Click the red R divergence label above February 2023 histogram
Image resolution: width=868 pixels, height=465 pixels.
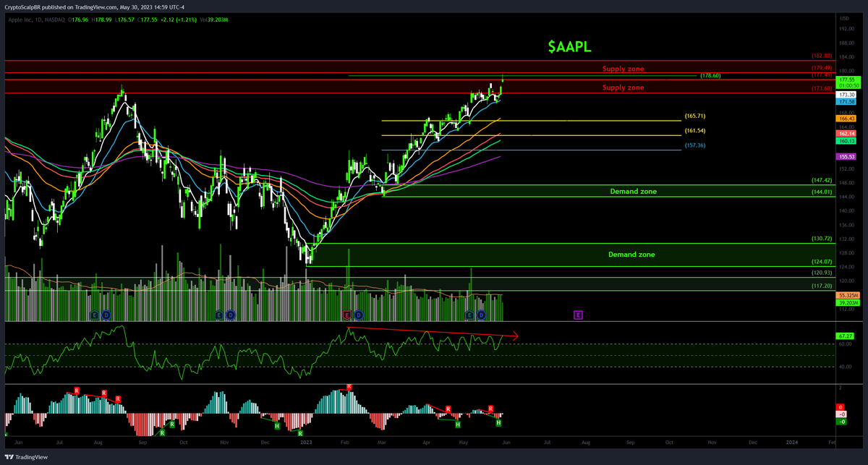point(349,388)
